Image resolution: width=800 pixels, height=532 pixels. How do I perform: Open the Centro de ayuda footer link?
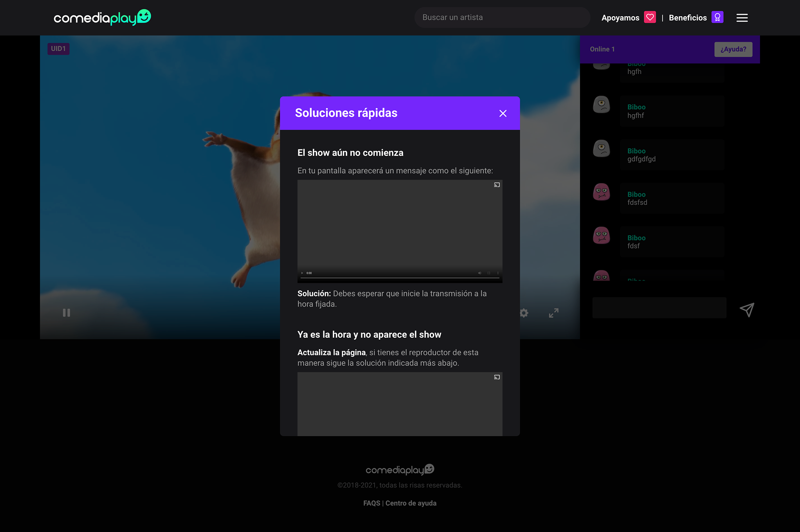(411, 503)
